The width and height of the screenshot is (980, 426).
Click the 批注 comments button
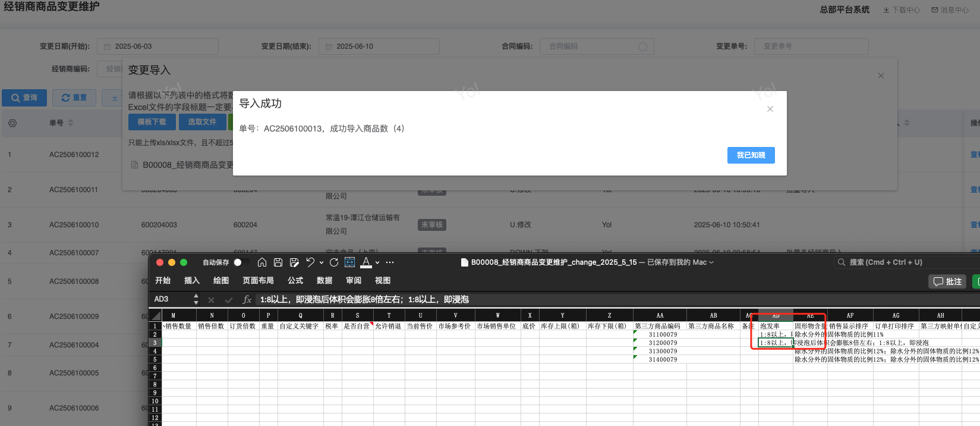tap(947, 281)
